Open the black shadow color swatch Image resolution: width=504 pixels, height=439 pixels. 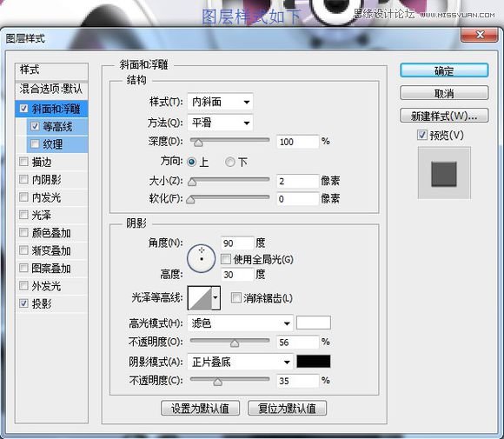tap(314, 361)
